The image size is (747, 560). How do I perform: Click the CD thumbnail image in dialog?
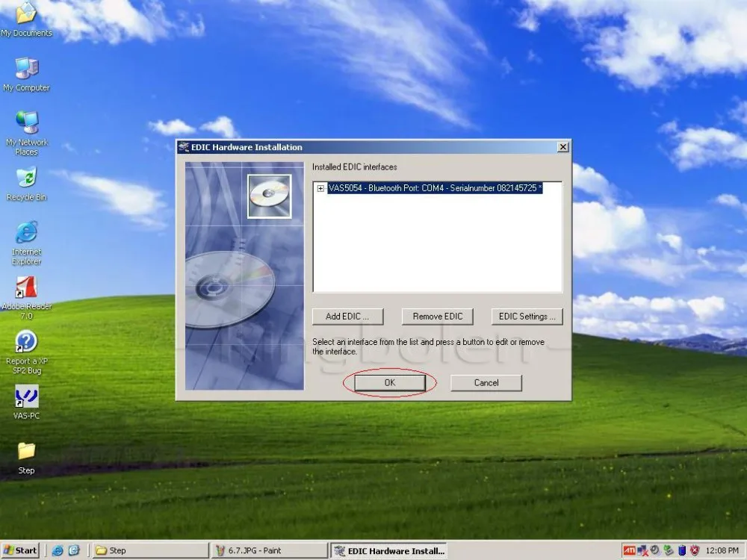[x=269, y=196]
